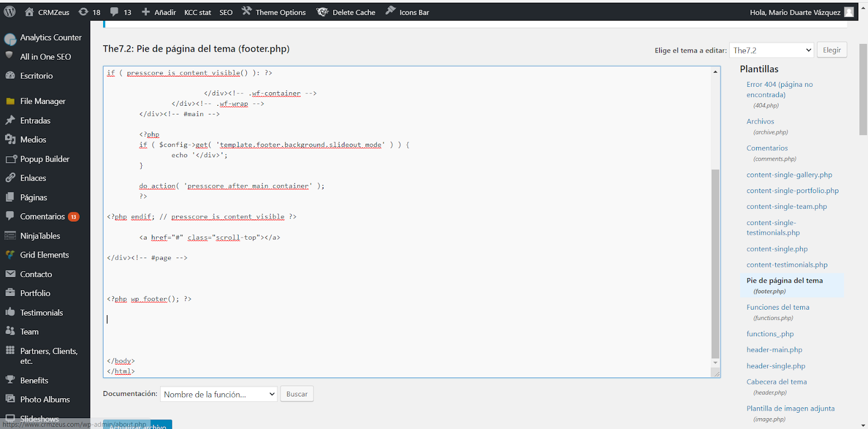Image resolution: width=868 pixels, height=429 pixels.
Task: Open the comments bubble icon in admin bar
Action: point(114,12)
